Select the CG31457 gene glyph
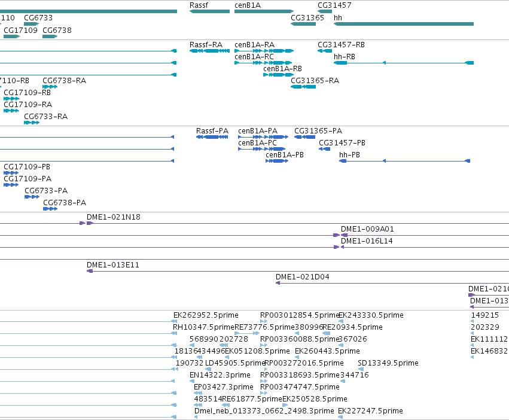Screen dimensions: 509x420 [x=325, y=11]
